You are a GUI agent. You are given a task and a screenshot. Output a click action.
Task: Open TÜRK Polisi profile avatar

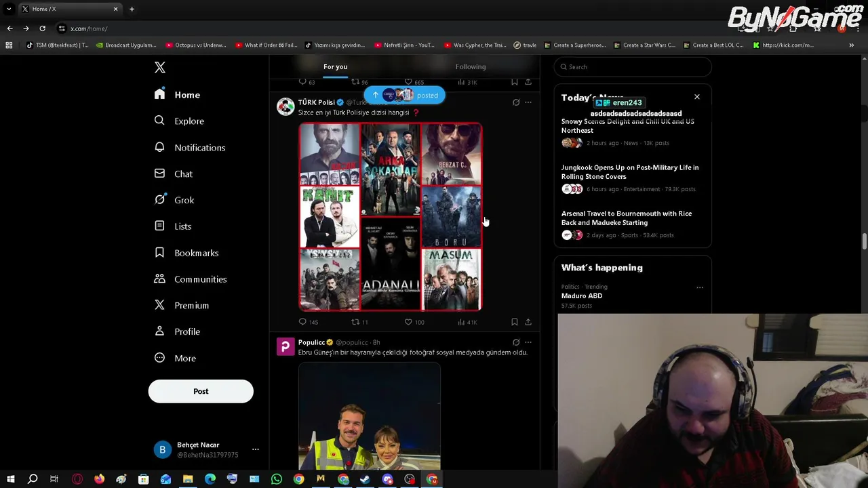pyautogui.click(x=285, y=106)
